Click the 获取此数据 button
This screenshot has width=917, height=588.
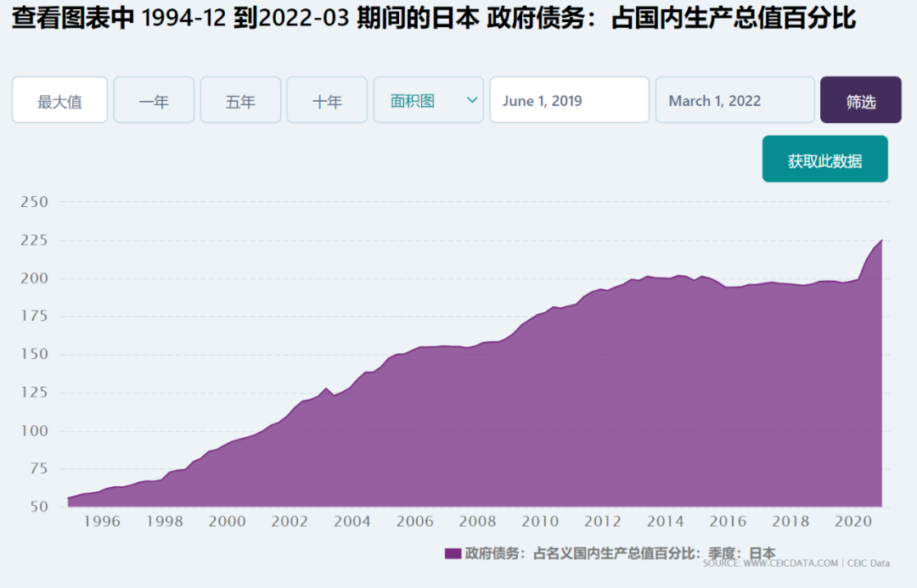(x=825, y=159)
